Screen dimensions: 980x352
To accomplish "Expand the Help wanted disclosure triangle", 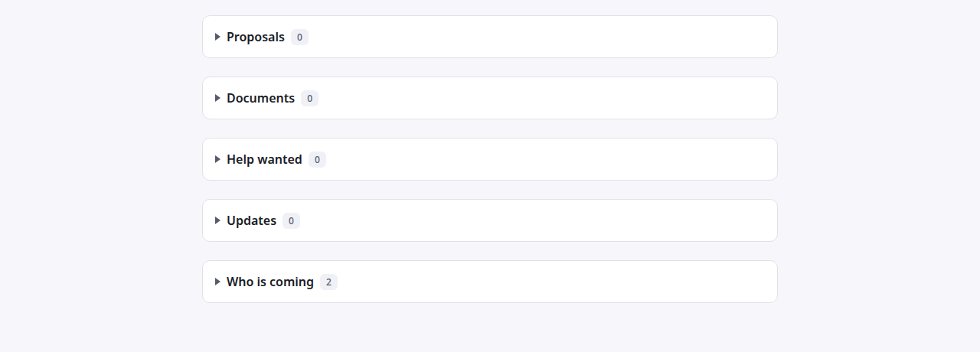I will pyautogui.click(x=218, y=159).
